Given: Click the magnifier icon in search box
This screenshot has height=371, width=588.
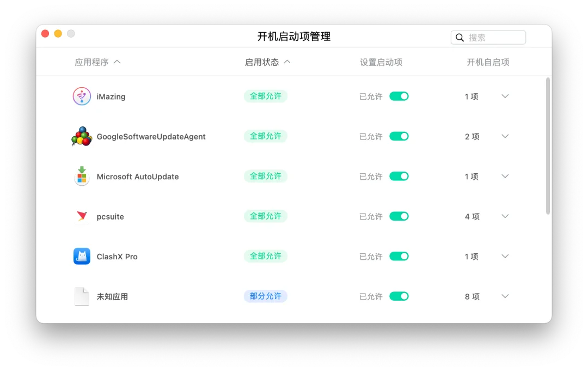Looking at the screenshot, I should click(x=460, y=38).
